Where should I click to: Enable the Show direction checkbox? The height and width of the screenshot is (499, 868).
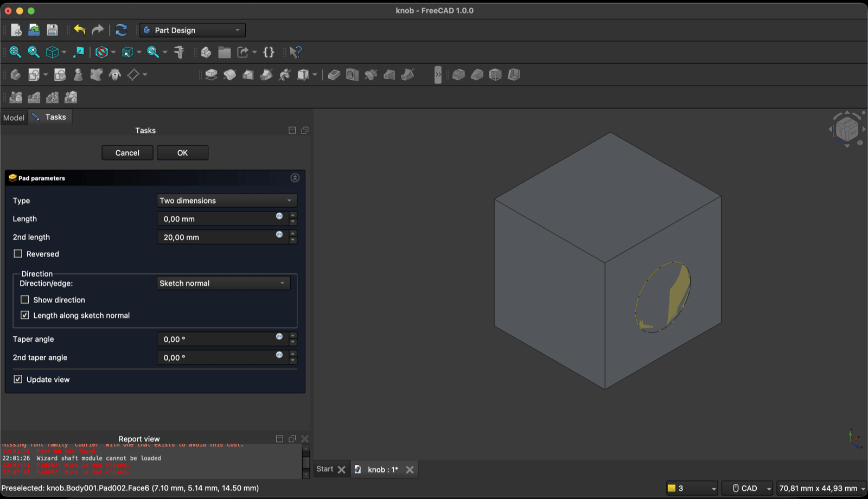pos(25,299)
